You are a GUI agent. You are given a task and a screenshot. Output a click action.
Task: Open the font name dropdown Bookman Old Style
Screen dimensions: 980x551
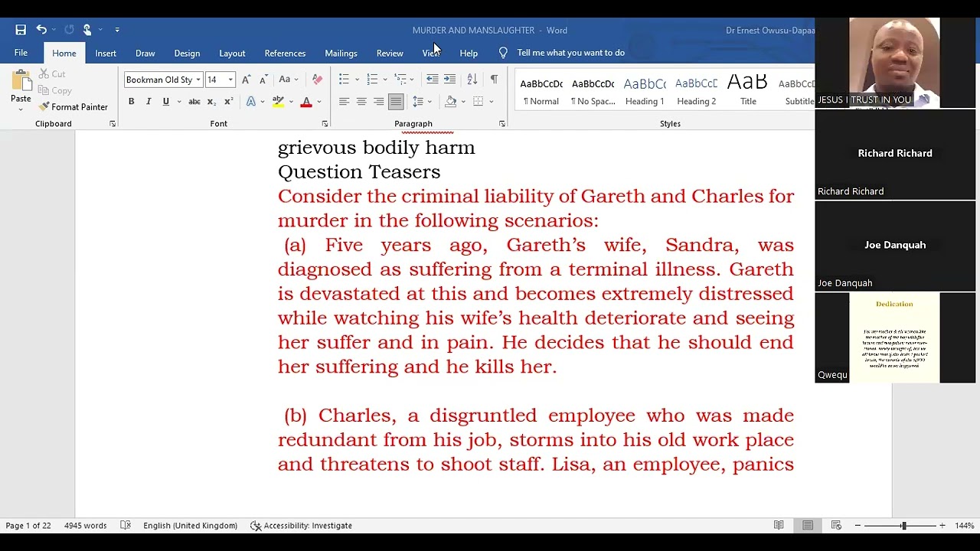[198, 80]
